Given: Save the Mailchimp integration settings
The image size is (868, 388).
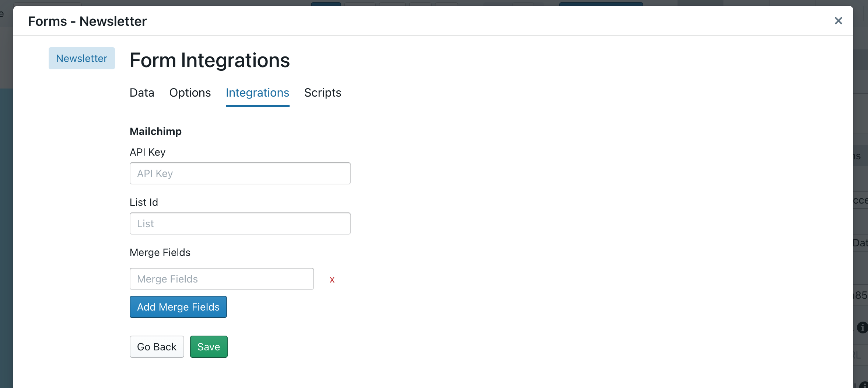Looking at the screenshot, I should pos(209,347).
